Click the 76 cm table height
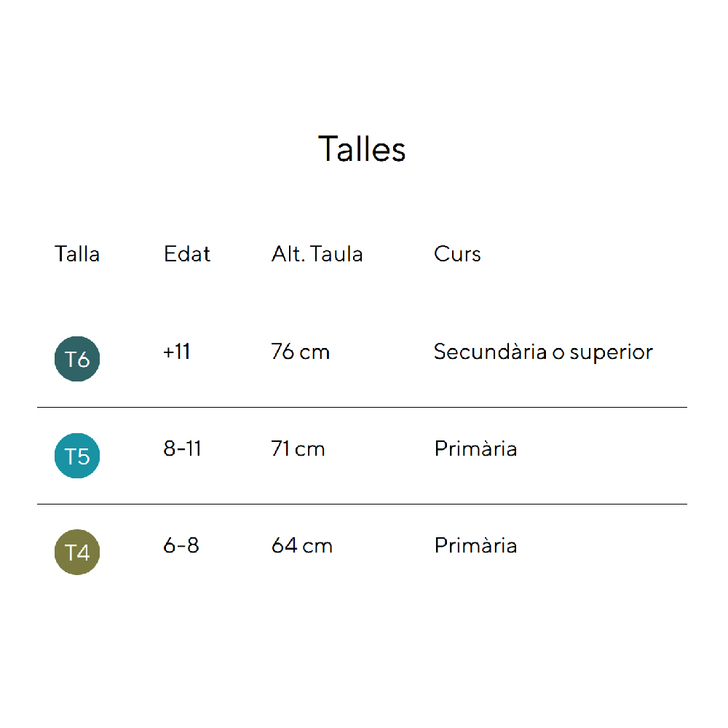 [300, 352]
